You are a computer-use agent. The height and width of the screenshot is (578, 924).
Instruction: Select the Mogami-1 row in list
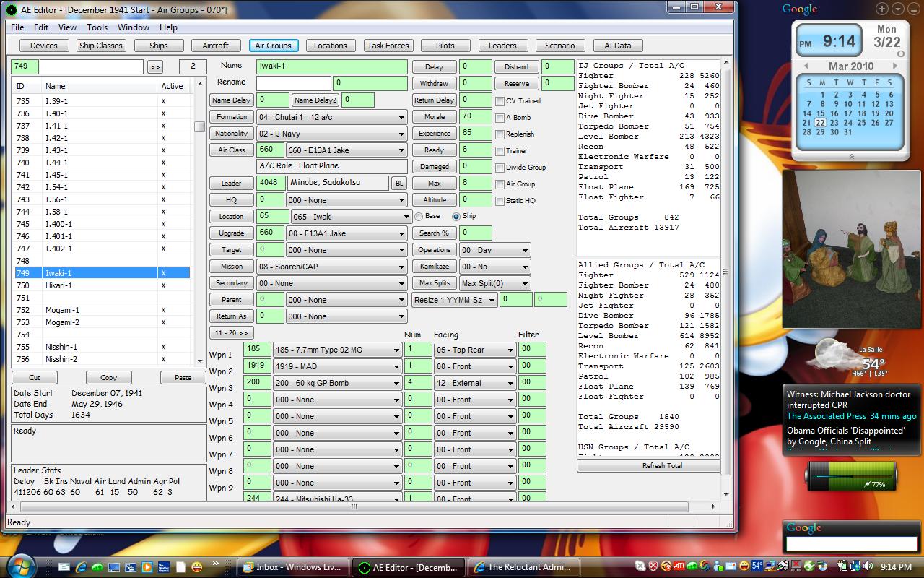[102, 310]
